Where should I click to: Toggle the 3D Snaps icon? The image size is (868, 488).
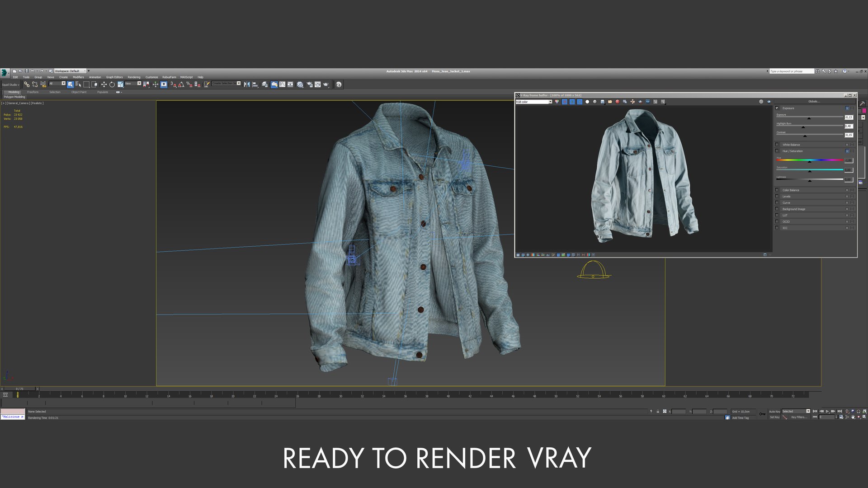pyautogui.click(x=173, y=84)
